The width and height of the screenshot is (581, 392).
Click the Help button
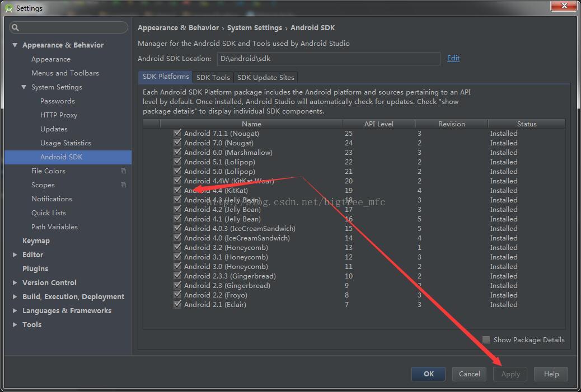pyautogui.click(x=551, y=374)
